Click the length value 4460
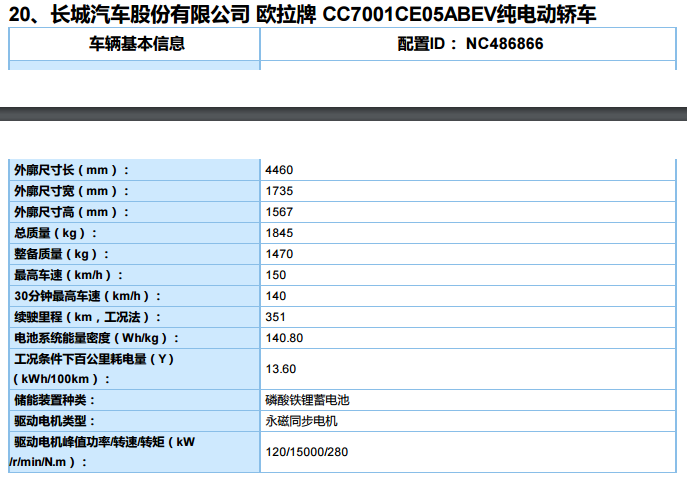The height and width of the screenshot is (479, 687). click(x=279, y=170)
